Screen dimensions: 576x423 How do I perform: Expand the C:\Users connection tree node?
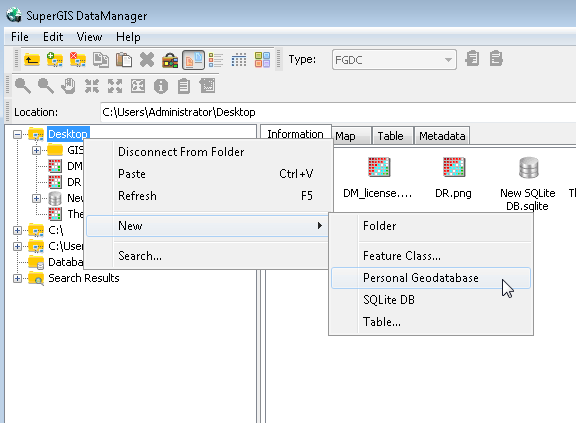[17, 246]
